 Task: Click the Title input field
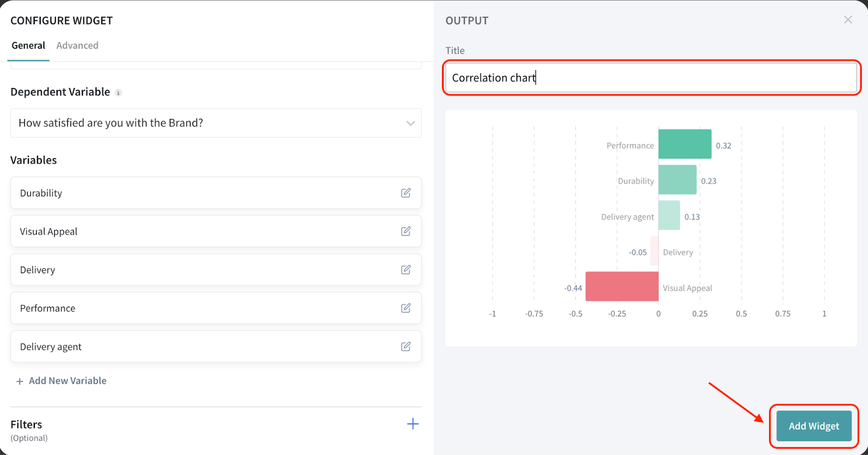(651, 78)
